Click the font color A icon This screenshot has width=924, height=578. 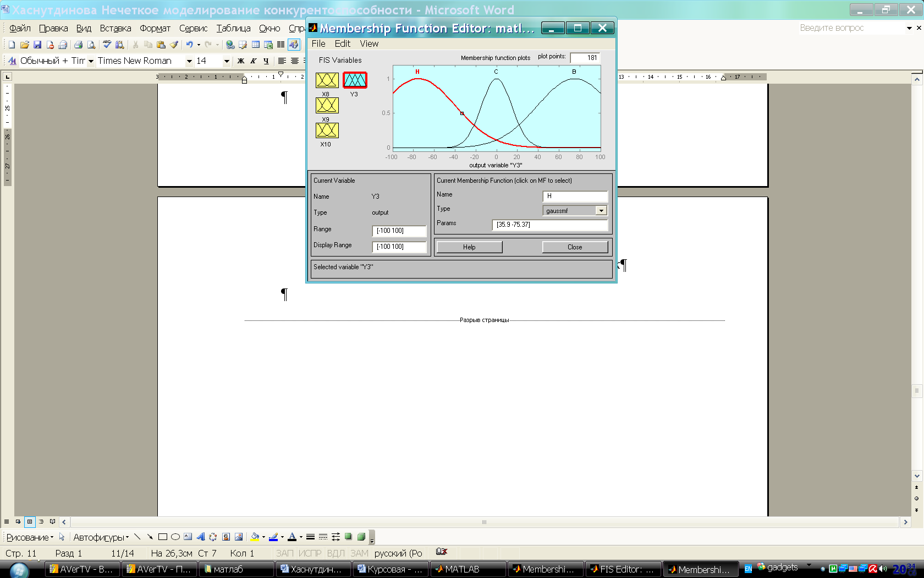[x=292, y=537]
